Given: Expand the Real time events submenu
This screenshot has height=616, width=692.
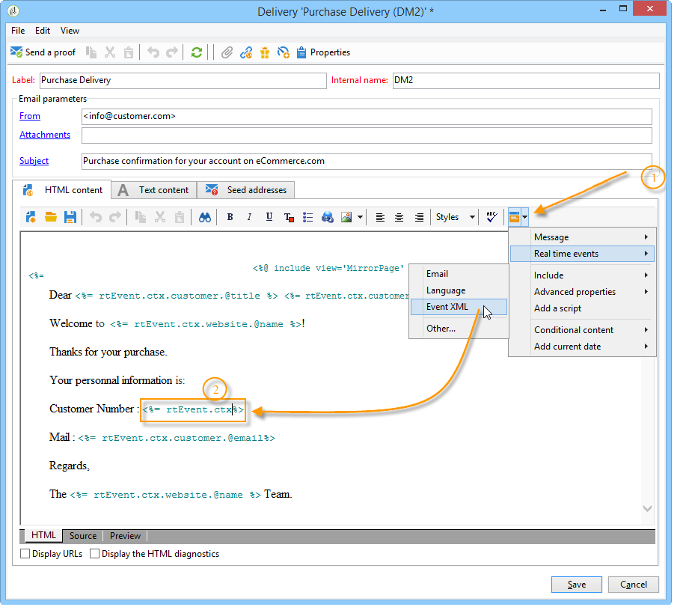Looking at the screenshot, I should 582,254.
